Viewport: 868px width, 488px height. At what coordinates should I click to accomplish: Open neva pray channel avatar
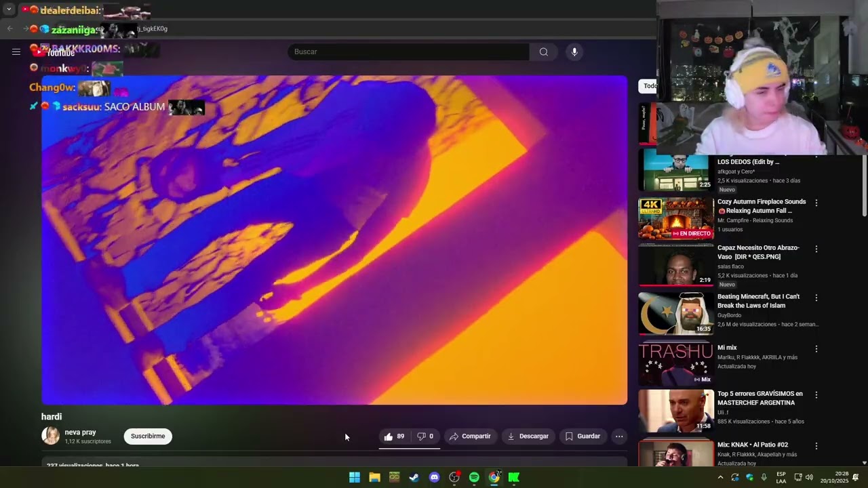coord(51,436)
